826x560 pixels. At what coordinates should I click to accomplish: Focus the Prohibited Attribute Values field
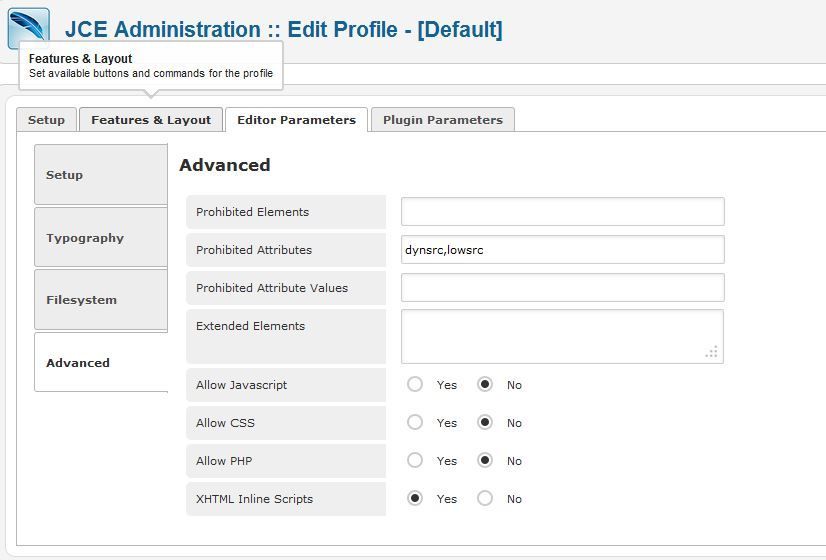pyautogui.click(x=563, y=288)
